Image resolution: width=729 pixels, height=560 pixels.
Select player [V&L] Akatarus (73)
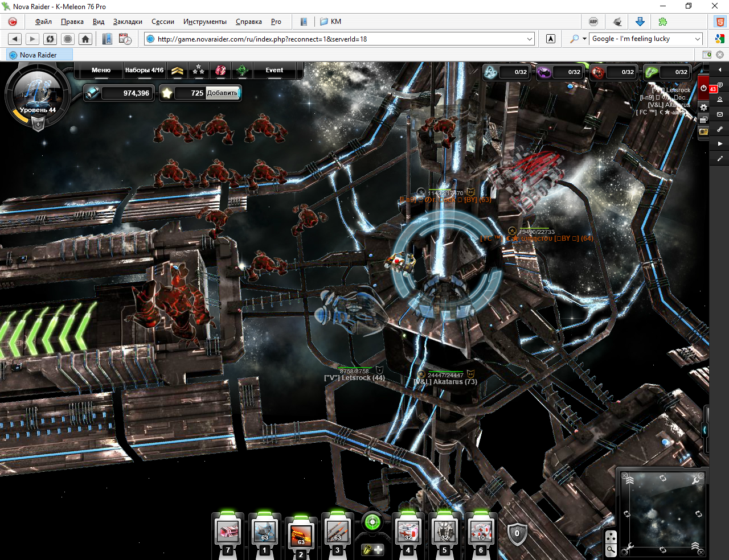coord(445,382)
